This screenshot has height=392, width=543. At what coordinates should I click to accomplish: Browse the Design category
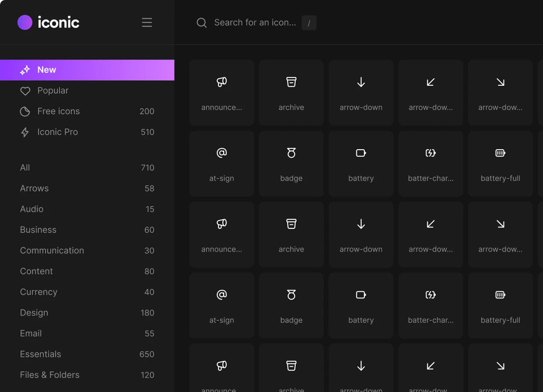tap(34, 313)
